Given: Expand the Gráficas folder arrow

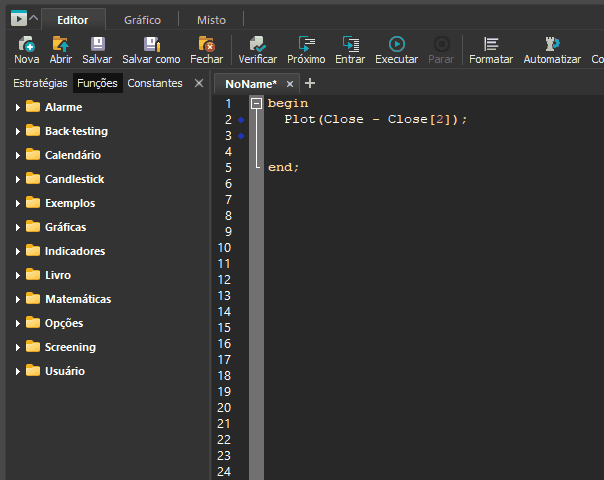Looking at the screenshot, I should [x=17, y=228].
